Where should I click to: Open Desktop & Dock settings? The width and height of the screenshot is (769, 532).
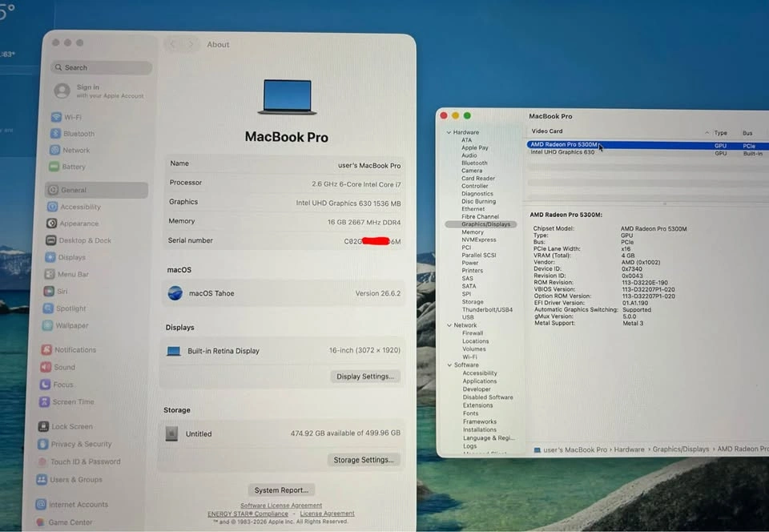click(79, 240)
